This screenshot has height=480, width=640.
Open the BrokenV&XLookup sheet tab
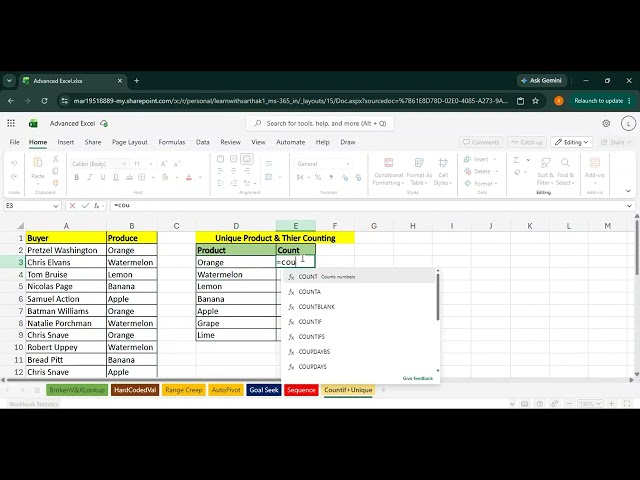point(77,390)
